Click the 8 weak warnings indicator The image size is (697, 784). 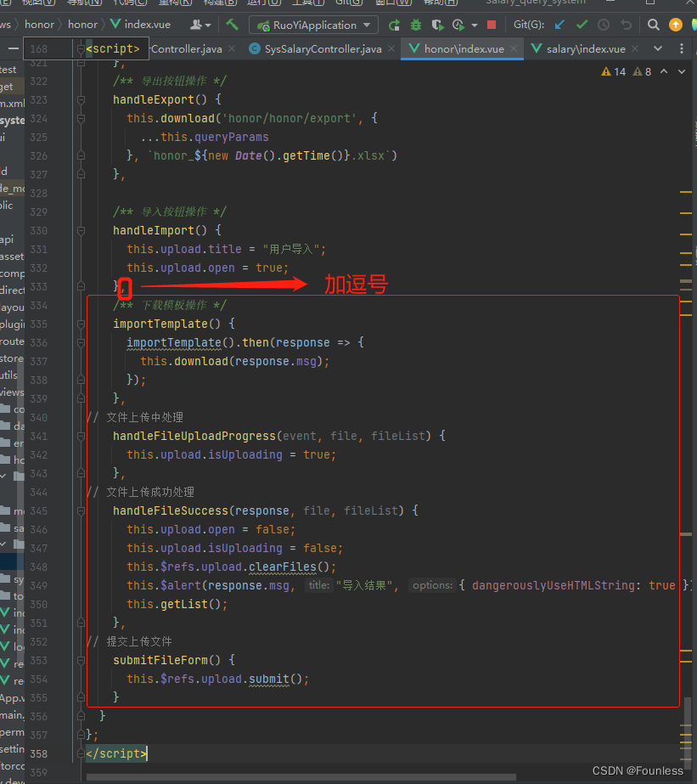(642, 71)
